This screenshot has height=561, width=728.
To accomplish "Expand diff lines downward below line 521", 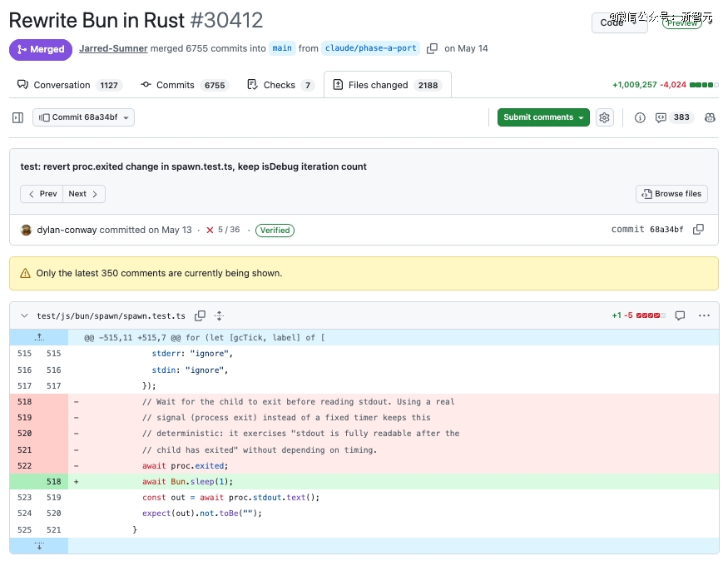I will coord(39,546).
